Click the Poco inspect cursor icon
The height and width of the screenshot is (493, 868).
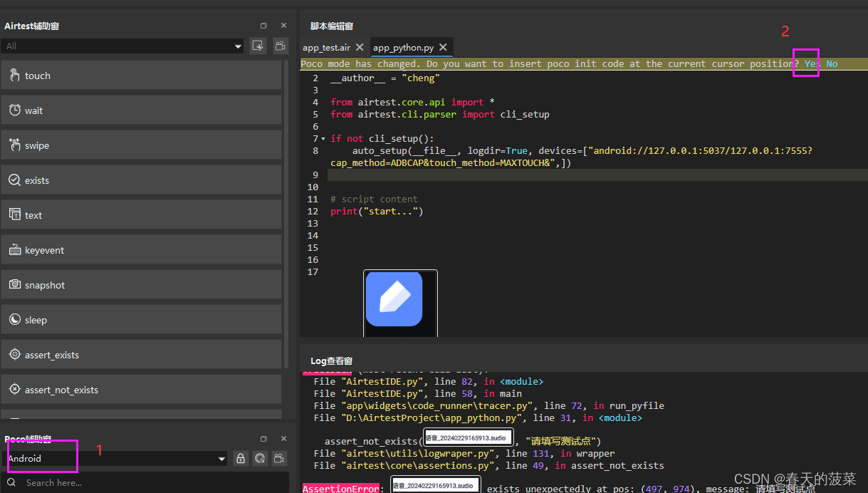[x=261, y=459]
